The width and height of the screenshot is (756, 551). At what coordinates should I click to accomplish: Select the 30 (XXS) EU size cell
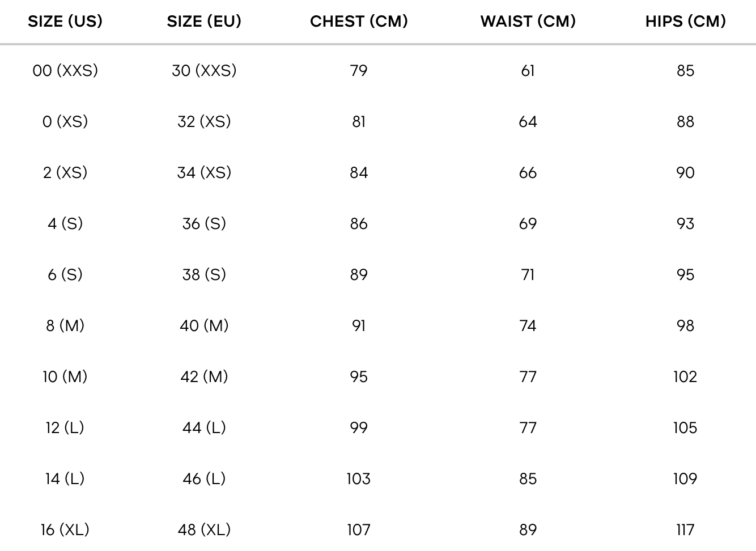tap(204, 71)
